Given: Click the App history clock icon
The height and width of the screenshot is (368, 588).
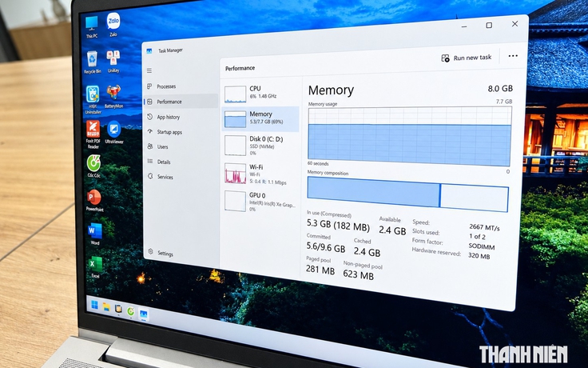Looking at the screenshot, I should tap(149, 117).
